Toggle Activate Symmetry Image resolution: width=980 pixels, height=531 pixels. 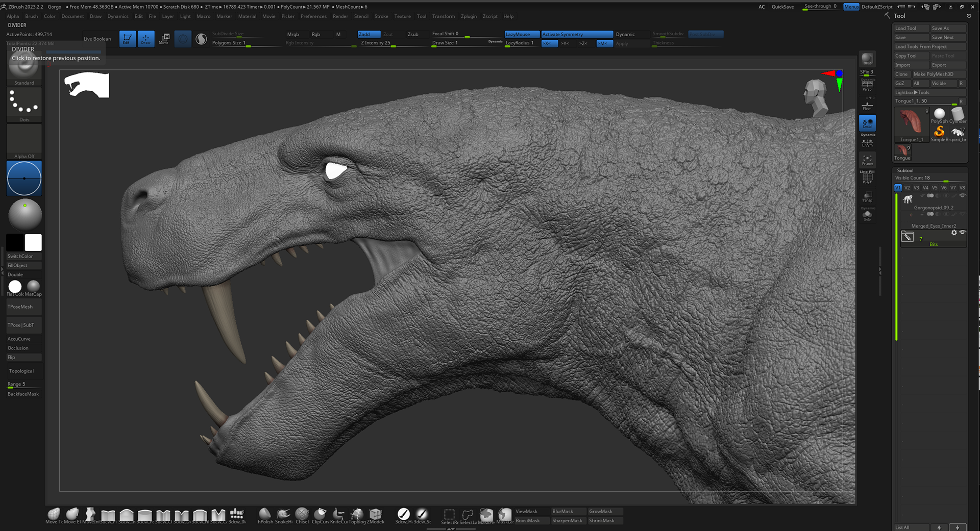[x=576, y=34]
